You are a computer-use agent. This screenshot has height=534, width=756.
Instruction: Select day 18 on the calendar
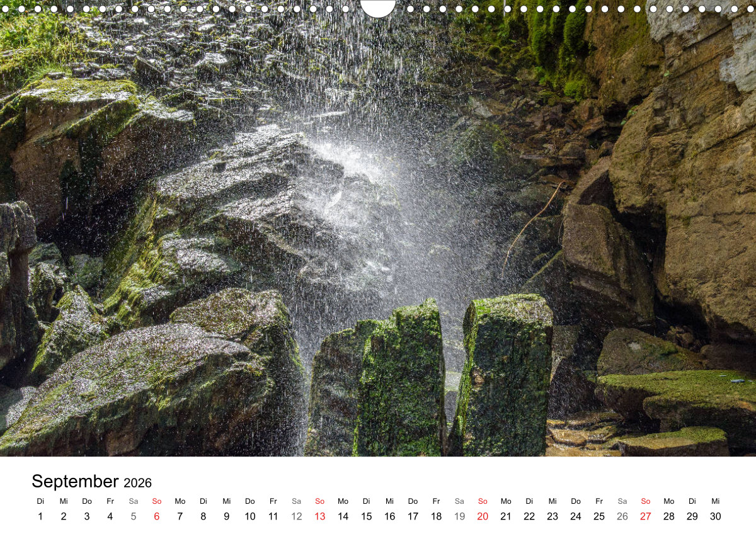pos(436,516)
